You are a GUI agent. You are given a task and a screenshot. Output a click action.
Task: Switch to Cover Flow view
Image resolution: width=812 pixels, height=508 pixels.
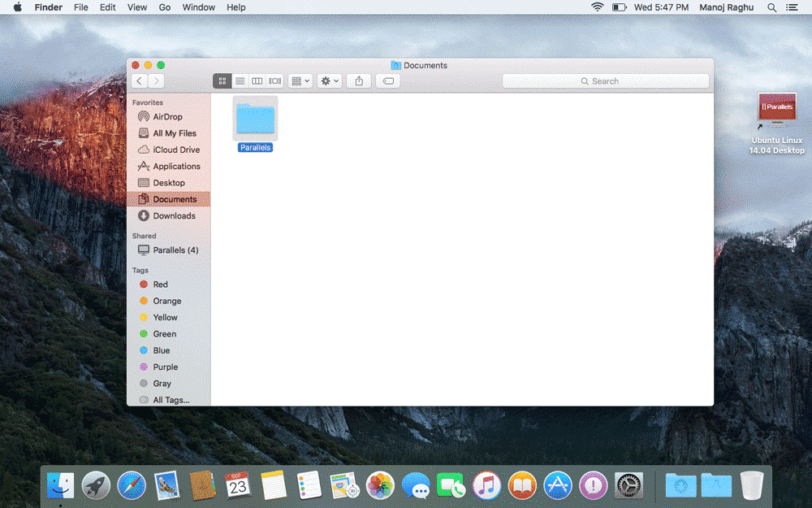(x=274, y=80)
